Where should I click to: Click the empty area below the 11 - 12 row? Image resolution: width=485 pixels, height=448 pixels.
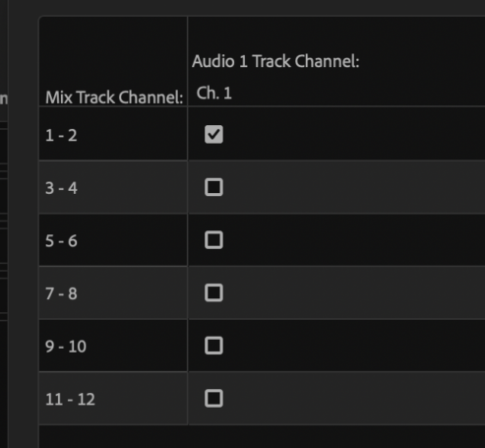point(262,437)
